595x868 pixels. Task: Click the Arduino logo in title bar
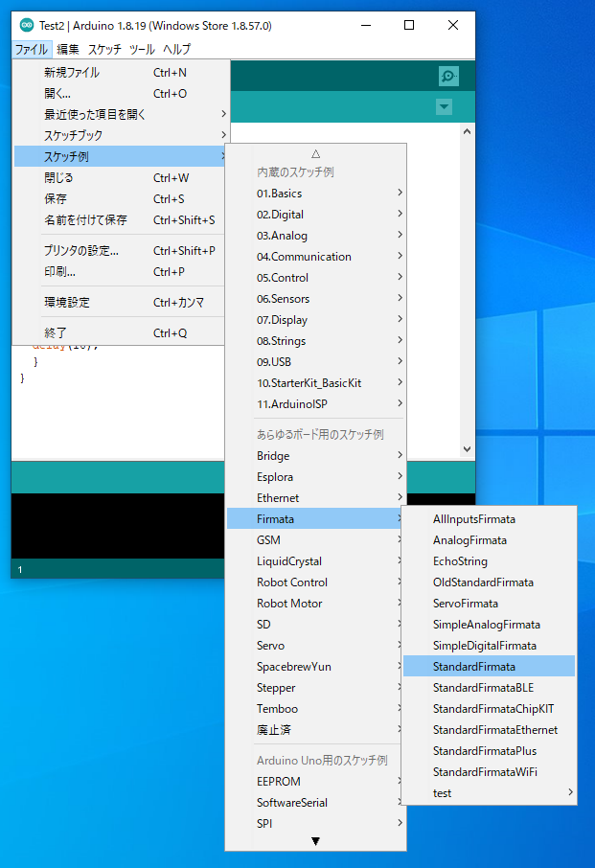(26, 25)
